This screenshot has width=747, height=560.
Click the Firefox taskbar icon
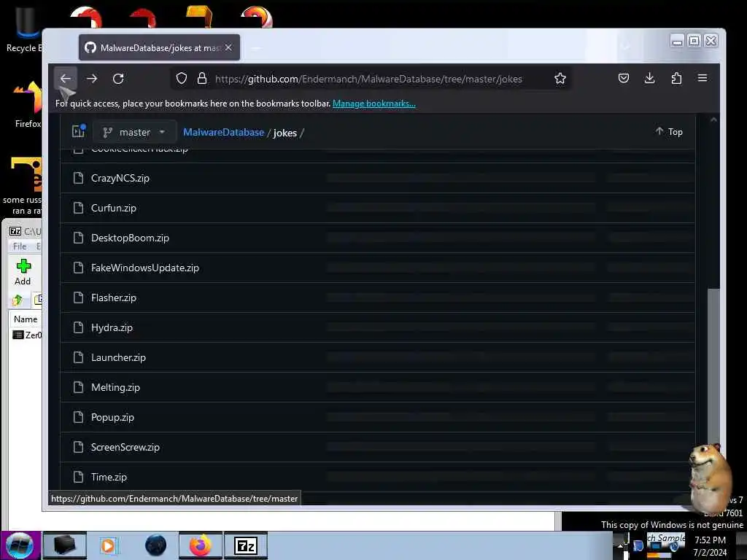[201, 545]
